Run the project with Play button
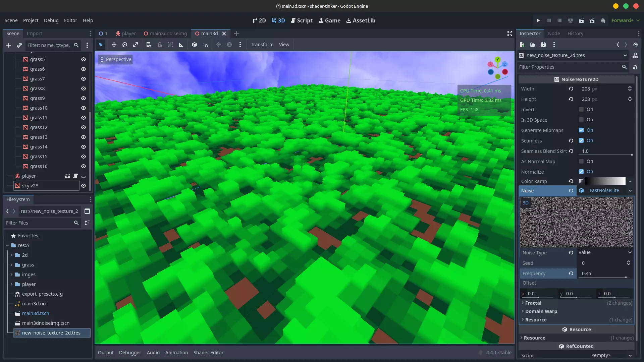 [x=538, y=20]
